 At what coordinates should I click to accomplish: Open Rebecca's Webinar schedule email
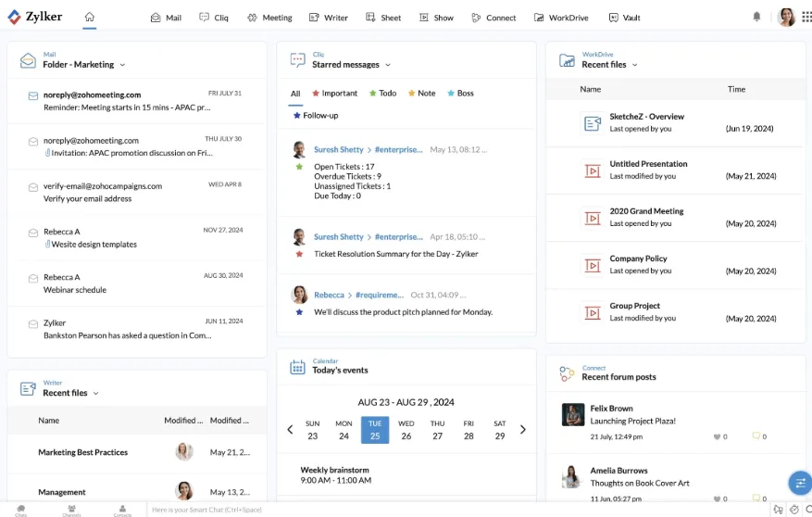137,284
